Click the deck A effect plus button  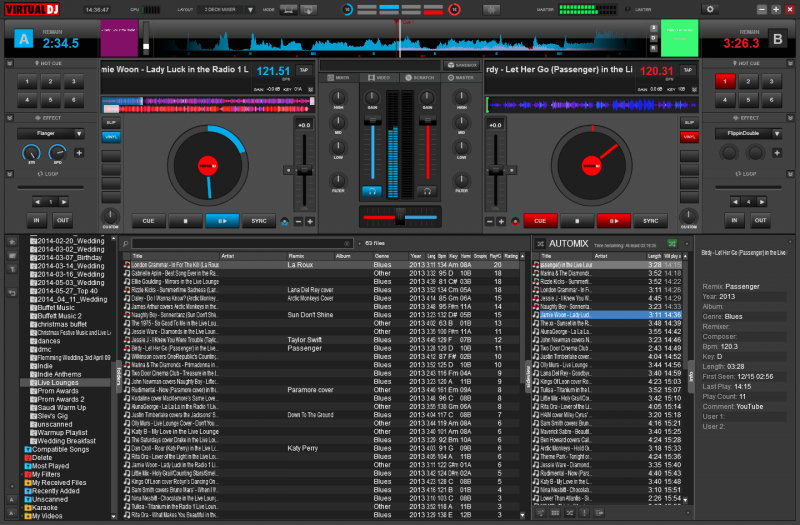coord(79,153)
